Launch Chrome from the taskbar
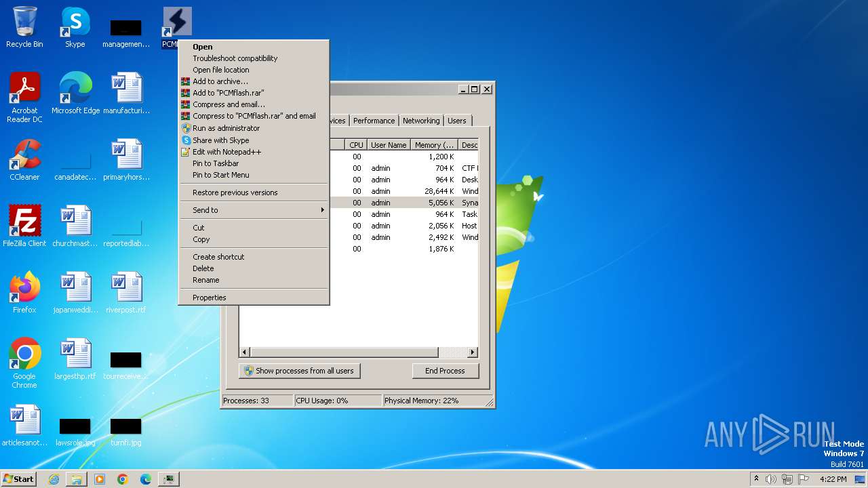This screenshot has width=868, height=488. point(123,479)
